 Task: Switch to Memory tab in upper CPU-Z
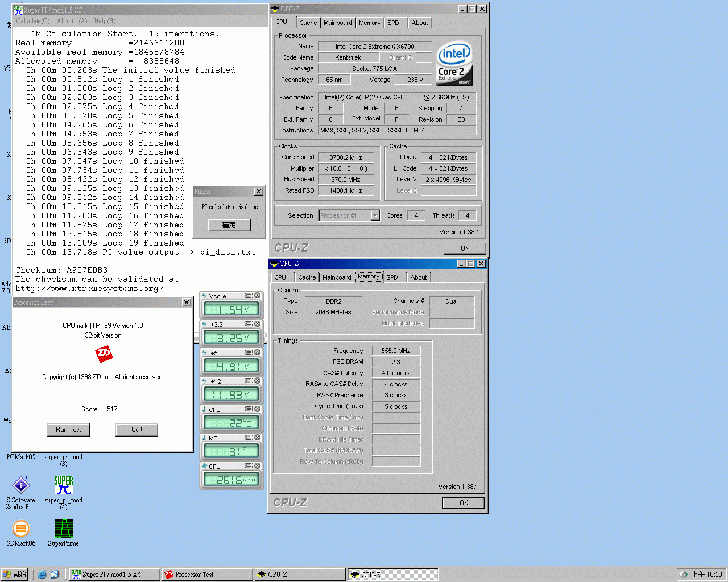(370, 23)
